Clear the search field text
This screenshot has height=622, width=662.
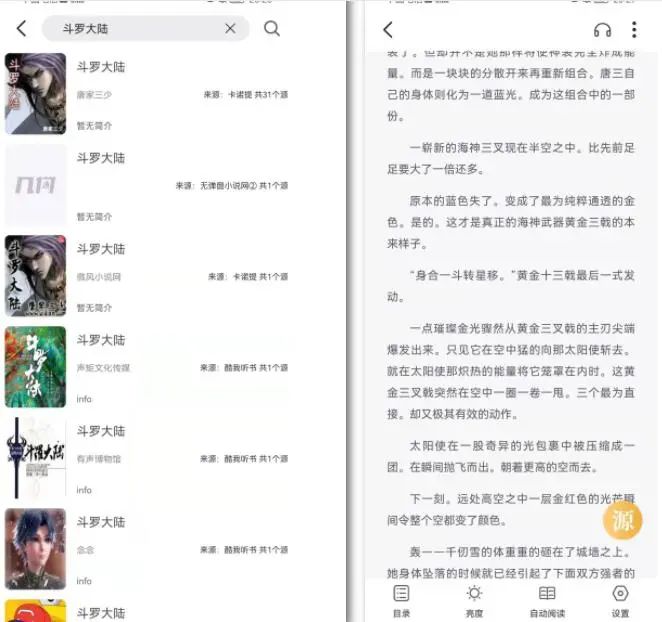tap(231, 29)
